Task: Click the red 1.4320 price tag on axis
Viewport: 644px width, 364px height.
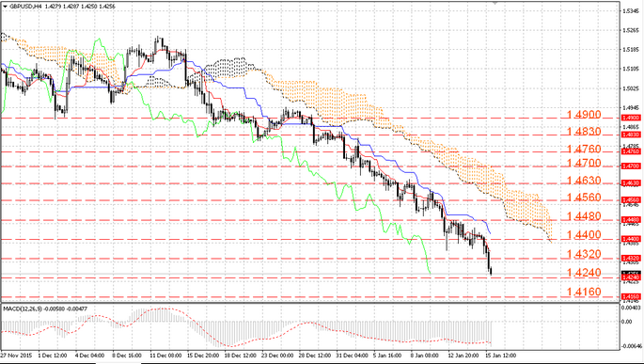Action: coord(631,258)
